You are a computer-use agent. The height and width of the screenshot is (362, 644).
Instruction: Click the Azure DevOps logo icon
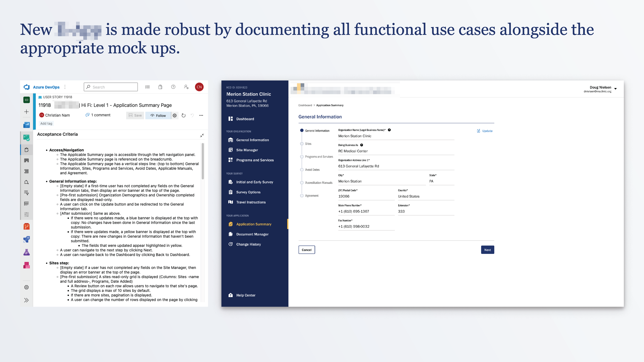[x=26, y=87]
